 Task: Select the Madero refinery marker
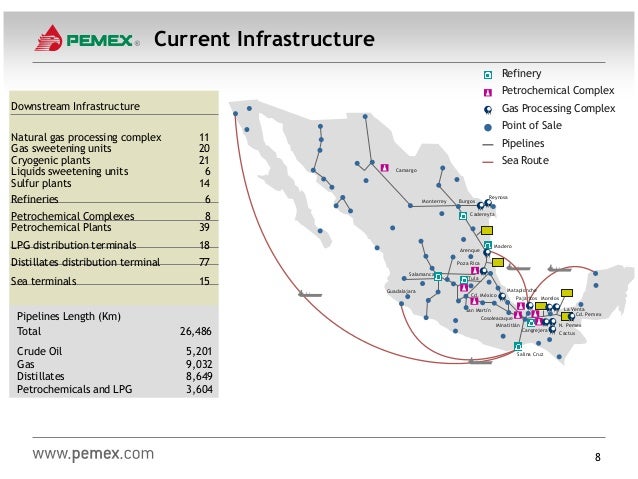tap(488, 245)
